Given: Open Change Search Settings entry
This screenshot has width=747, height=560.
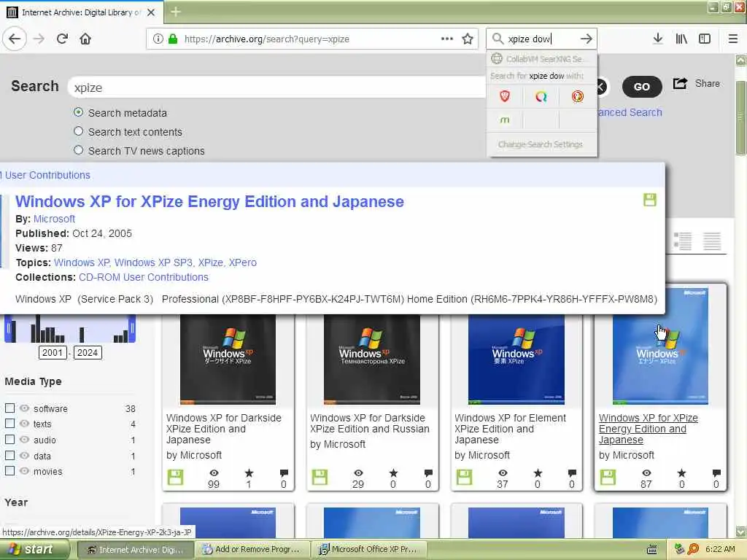Looking at the screenshot, I should pos(541,144).
